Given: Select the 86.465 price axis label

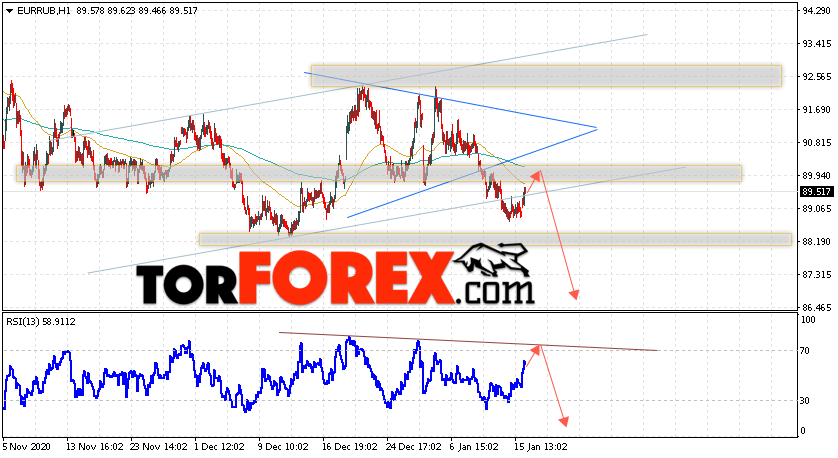Looking at the screenshot, I should (x=817, y=308).
